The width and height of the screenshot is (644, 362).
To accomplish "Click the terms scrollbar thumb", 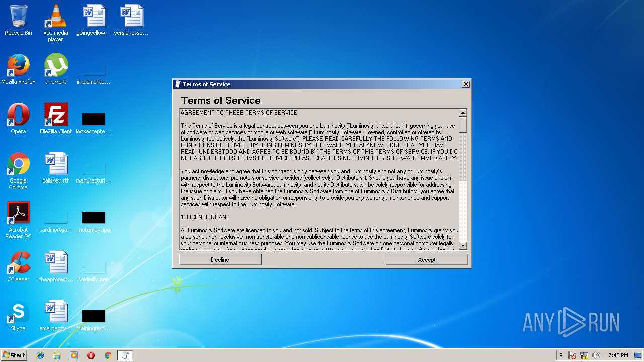I will 463,125.
